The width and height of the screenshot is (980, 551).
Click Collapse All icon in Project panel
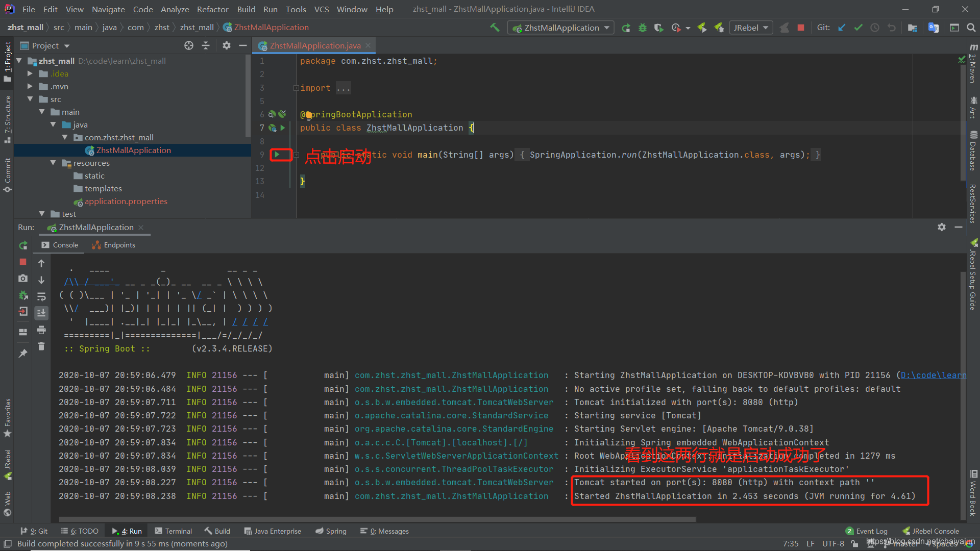206,45
